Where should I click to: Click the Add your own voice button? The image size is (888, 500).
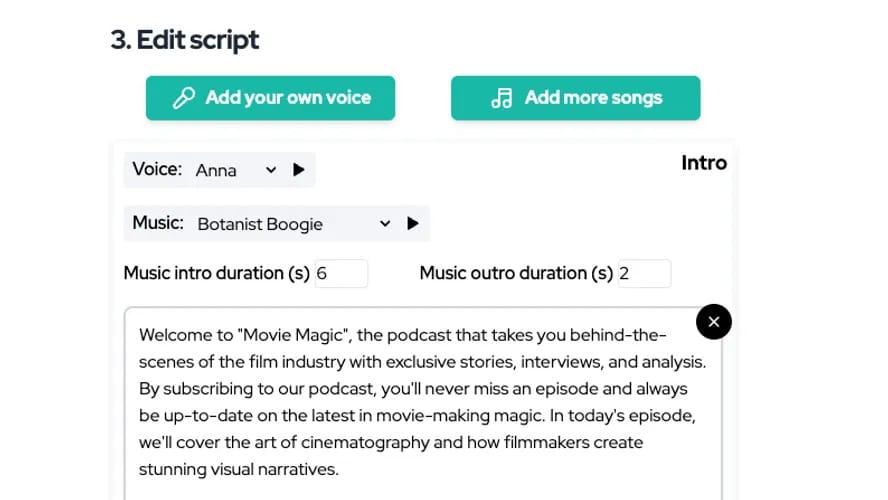[270, 98]
